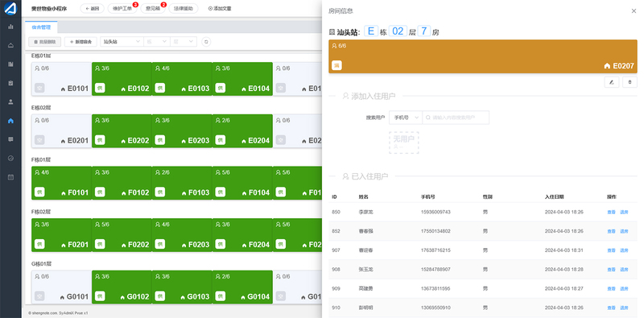Select room card F0203
The width and height of the screenshot is (644, 318).
pos(183,235)
